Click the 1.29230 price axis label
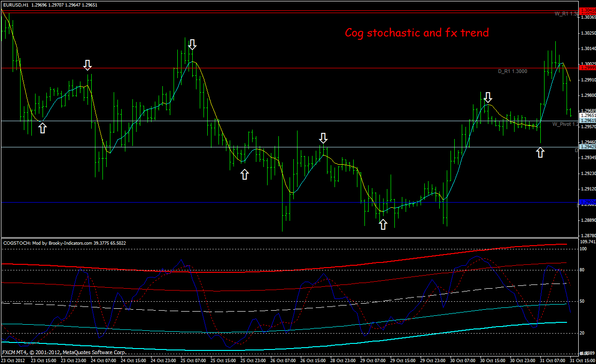 click(588, 174)
